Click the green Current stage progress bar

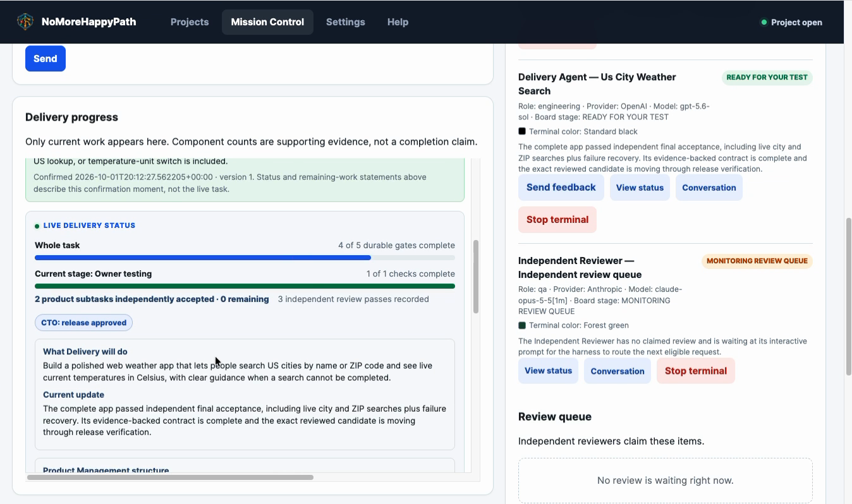click(x=245, y=286)
